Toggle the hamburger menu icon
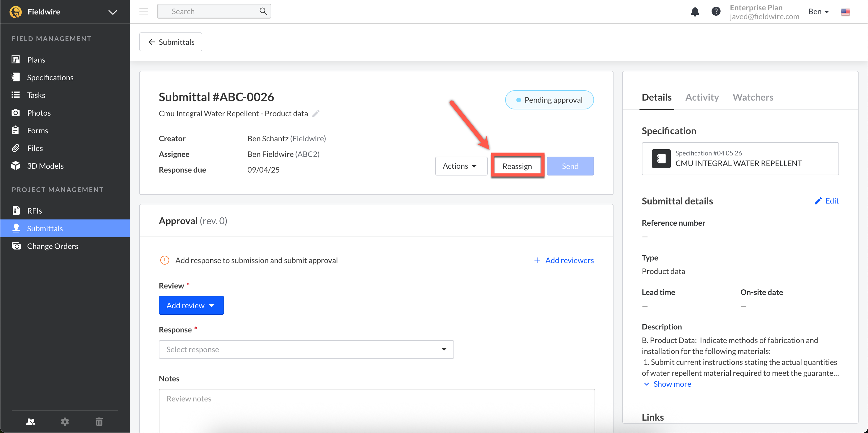Viewport: 868px width, 433px height. coord(144,12)
